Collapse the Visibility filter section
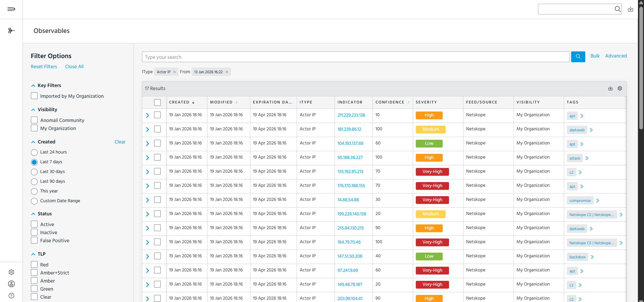Viewport: 644px width, 302px height. tap(33, 110)
